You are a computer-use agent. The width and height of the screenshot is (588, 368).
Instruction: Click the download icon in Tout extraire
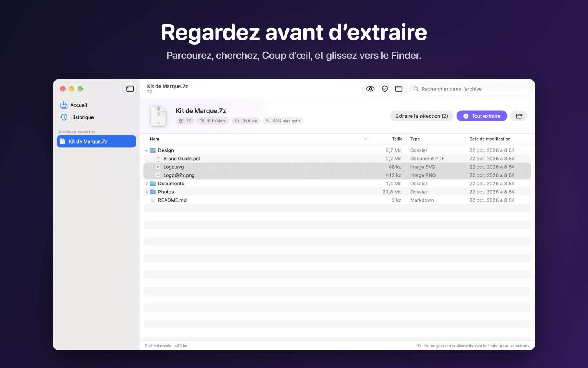click(466, 116)
